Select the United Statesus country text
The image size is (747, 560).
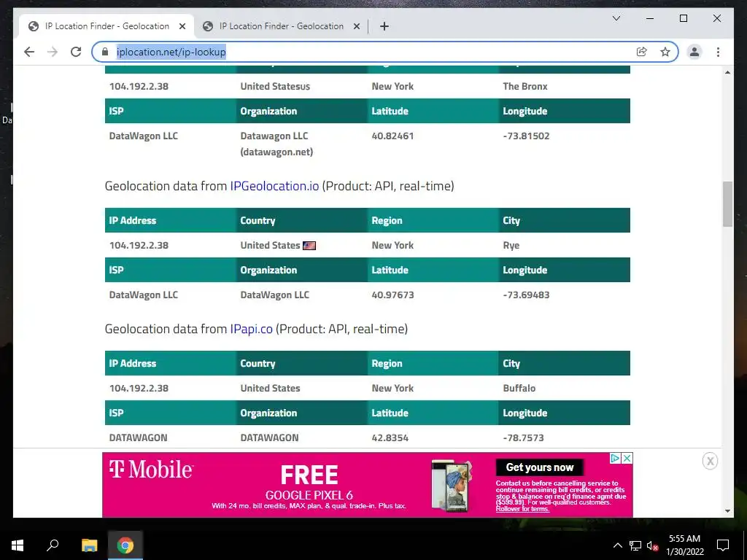pos(275,86)
